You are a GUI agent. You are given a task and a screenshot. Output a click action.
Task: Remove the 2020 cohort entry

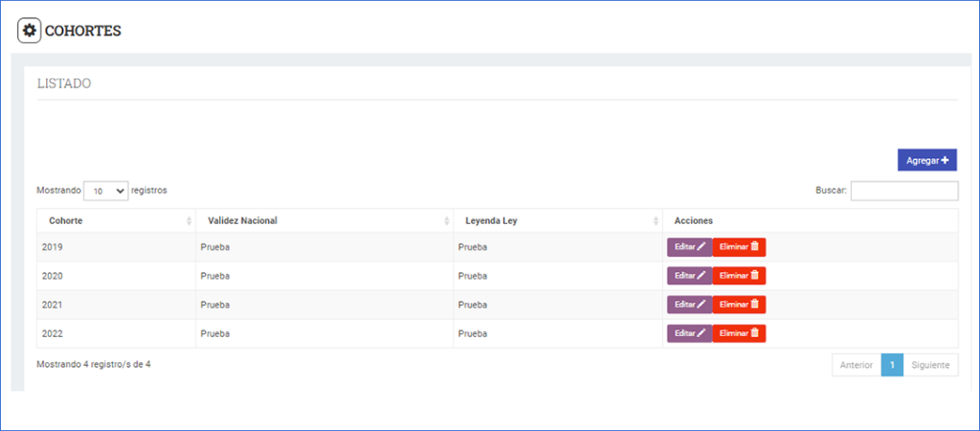(739, 276)
